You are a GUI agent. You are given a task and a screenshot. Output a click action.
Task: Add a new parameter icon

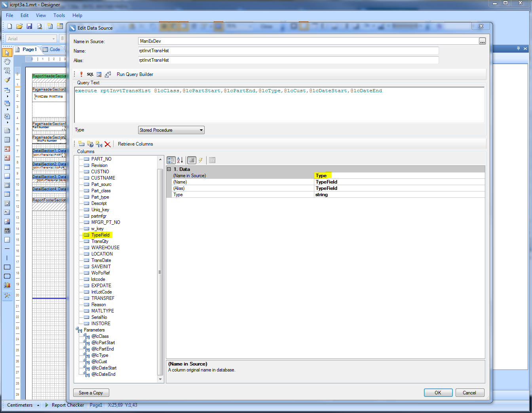coord(99,144)
